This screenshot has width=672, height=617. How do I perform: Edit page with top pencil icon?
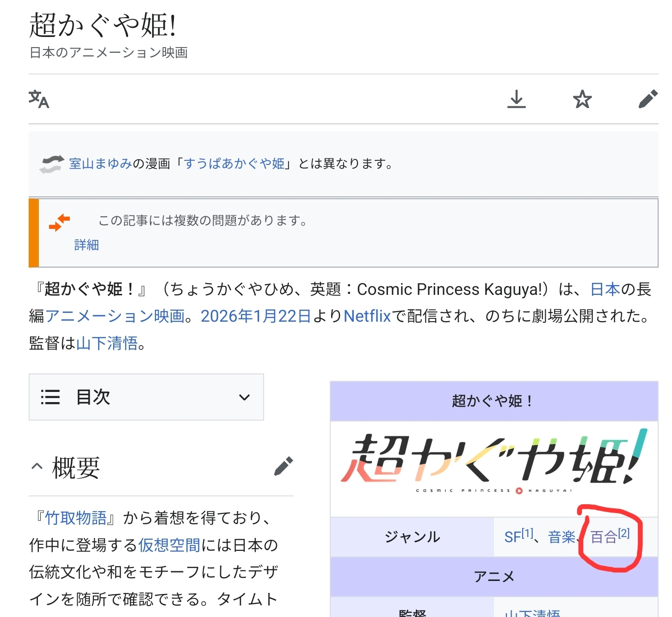coord(648,99)
